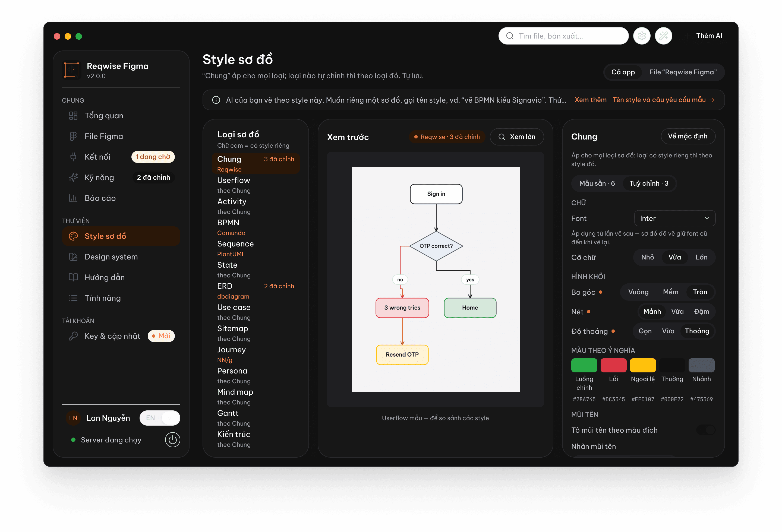The height and width of the screenshot is (532, 782).
Task: Click the server power button icon
Action: [173, 439]
